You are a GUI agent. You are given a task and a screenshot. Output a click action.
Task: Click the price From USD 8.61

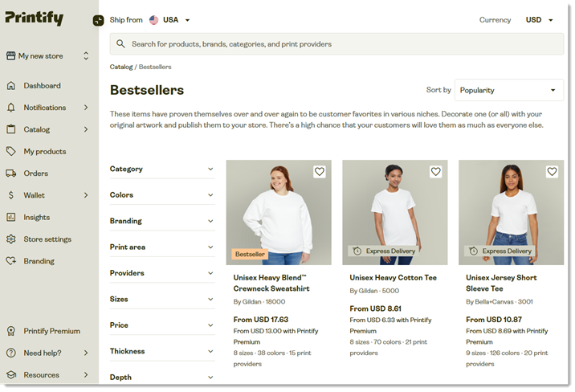coord(376,308)
